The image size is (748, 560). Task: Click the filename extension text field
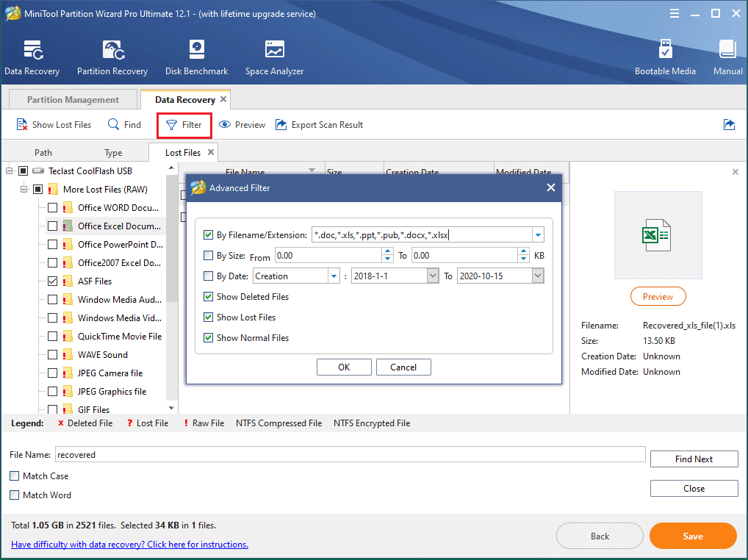click(x=422, y=234)
